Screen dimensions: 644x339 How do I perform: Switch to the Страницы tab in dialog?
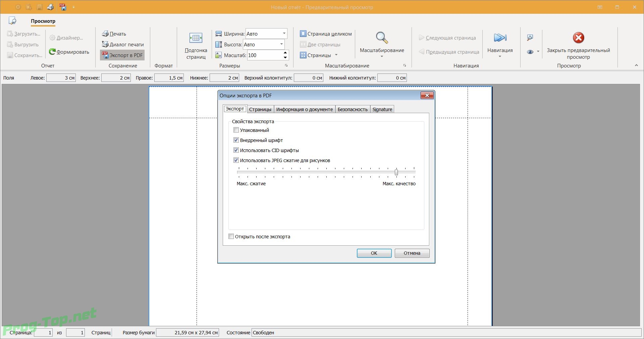pos(260,109)
